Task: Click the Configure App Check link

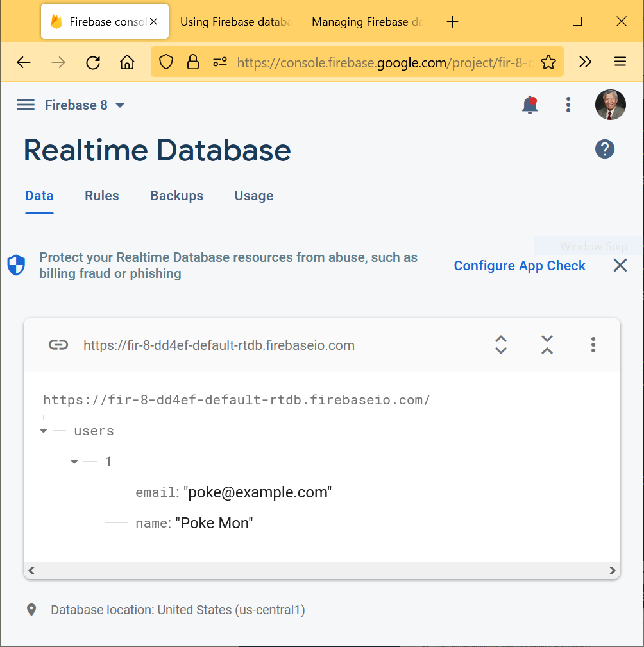Action: click(520, 266)
